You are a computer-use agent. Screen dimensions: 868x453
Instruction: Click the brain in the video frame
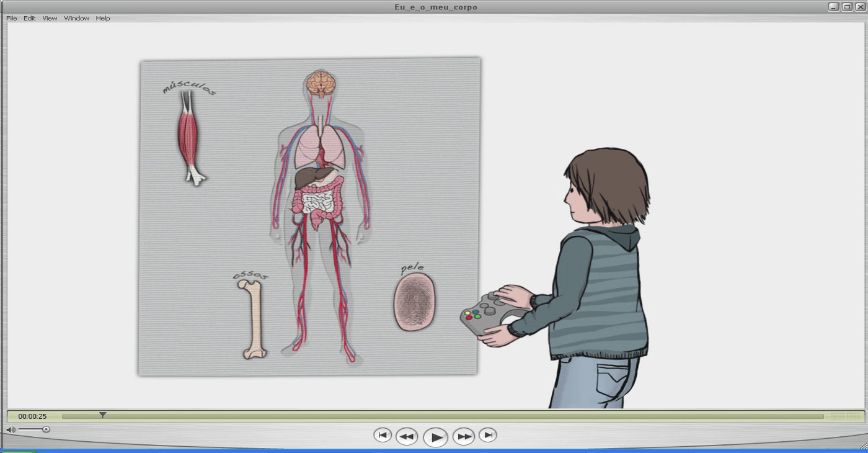point(321,84)
